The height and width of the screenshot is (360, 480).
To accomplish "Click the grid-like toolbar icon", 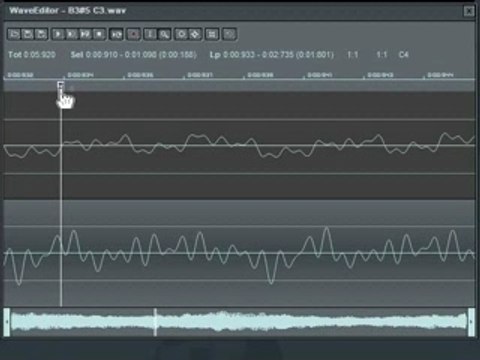I will pyautogui.click(x=212, y=34).
